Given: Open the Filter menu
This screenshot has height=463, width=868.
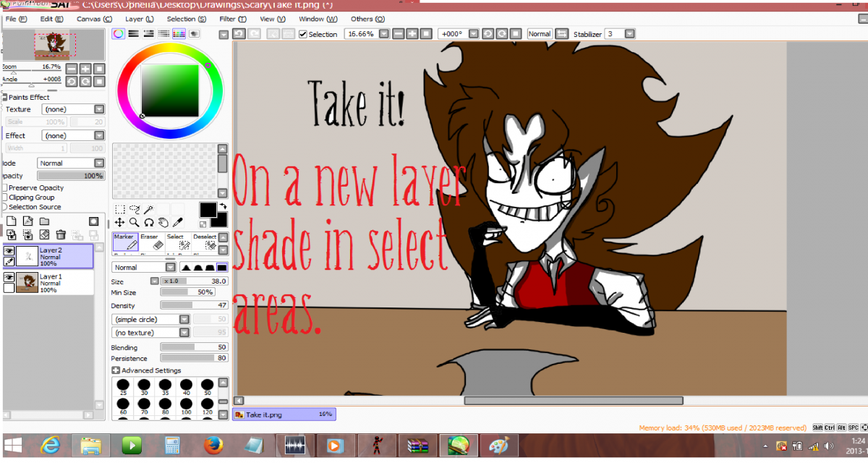Looking at the screenshot, I should [x=231, y=19].
